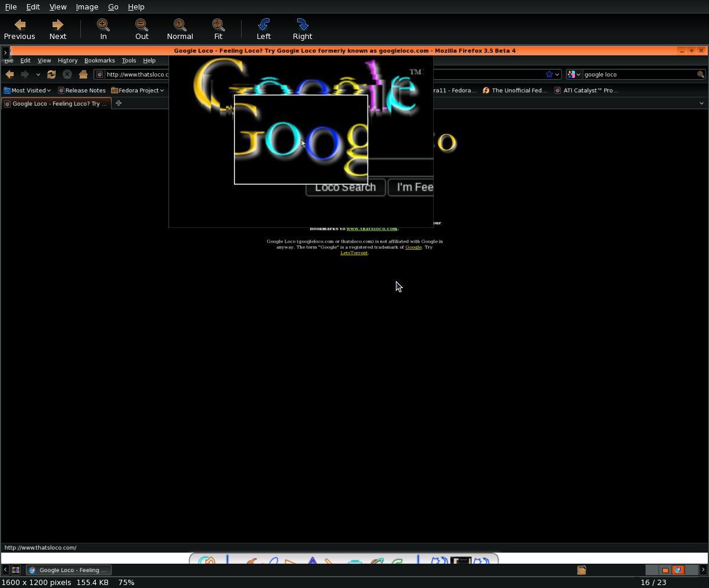Image resolution: width=709 pixels, height=588 pixels.
Task: Go to the Next image
Action: click(x=58, y=29)
